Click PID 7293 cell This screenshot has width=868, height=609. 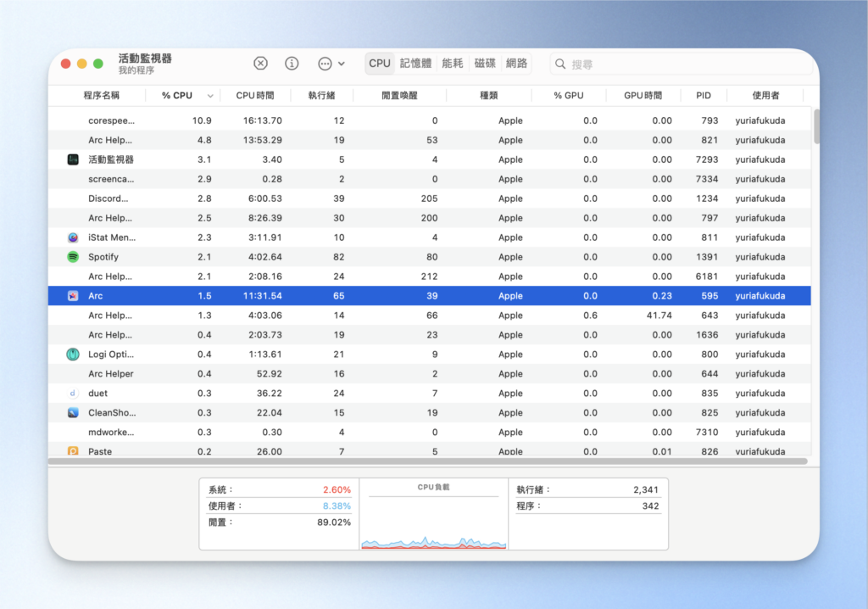pyautogui.click(x=707, y=159)
